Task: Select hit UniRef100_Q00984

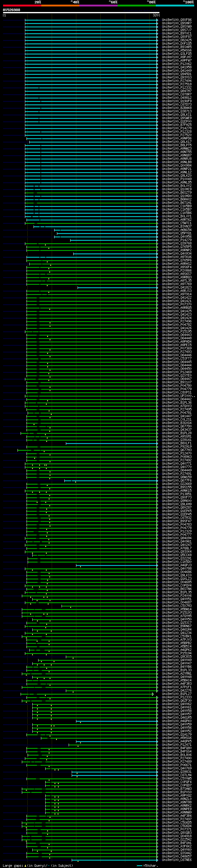Action: [177, 165]
